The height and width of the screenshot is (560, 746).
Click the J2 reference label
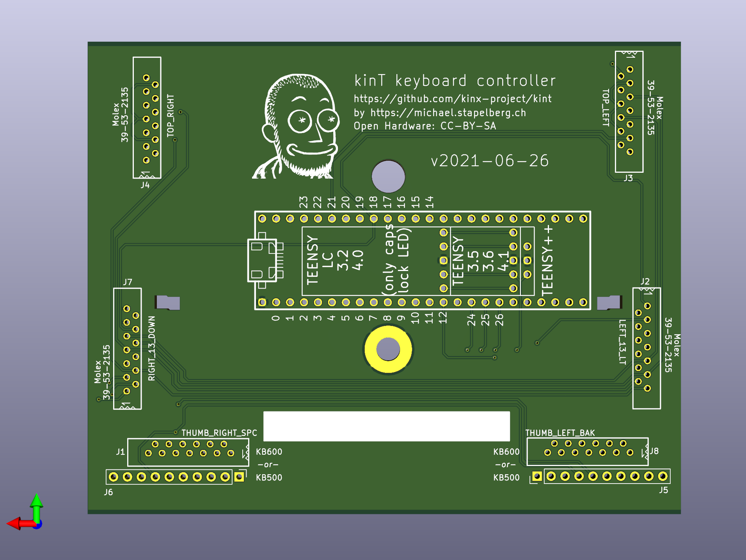[645, 281]
